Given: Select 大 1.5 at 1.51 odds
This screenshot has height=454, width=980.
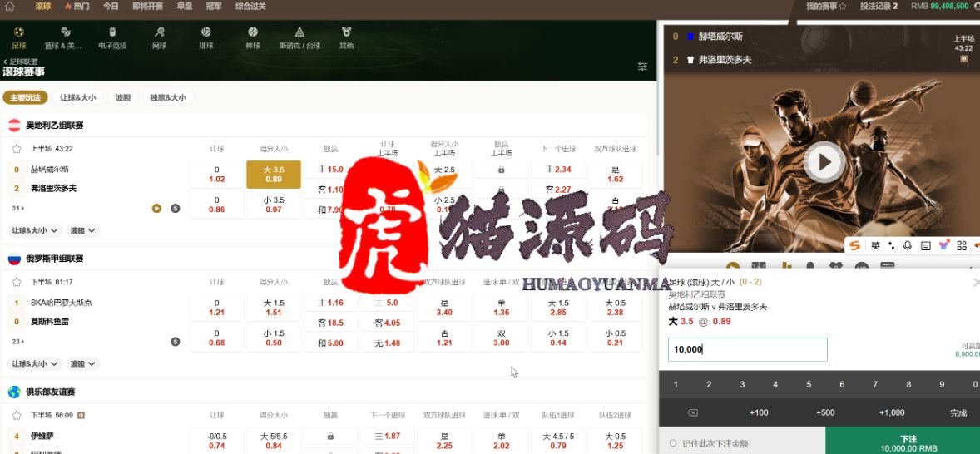Looking at the screenshot, I should point(274,308).
